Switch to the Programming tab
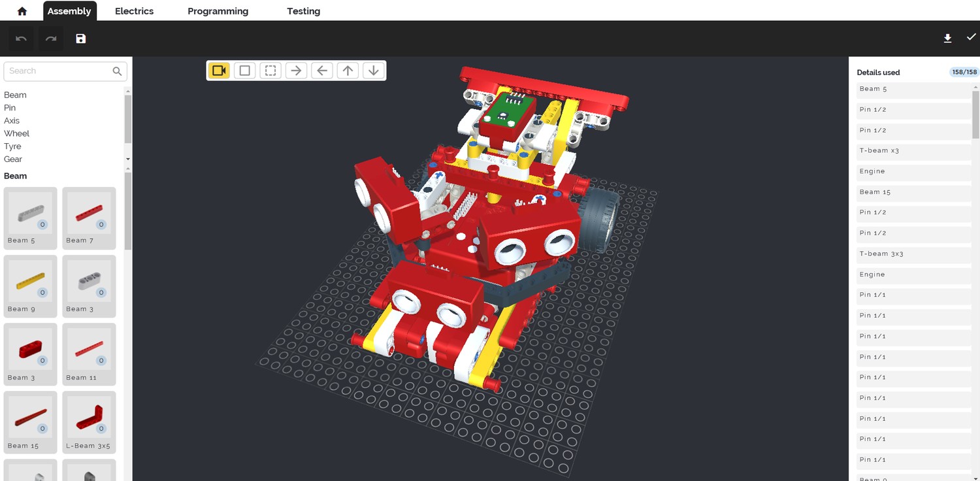The image size is (980, 481). tap(218, 11)
